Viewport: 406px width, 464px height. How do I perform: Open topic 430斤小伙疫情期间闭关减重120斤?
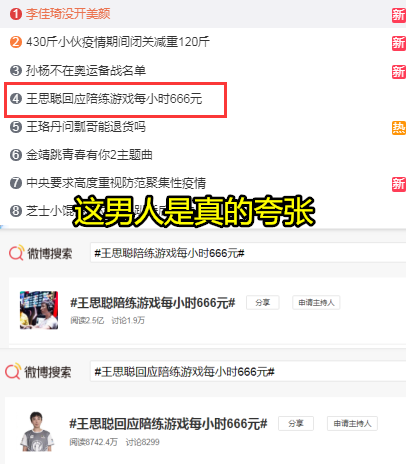click(x=118, y=42)
